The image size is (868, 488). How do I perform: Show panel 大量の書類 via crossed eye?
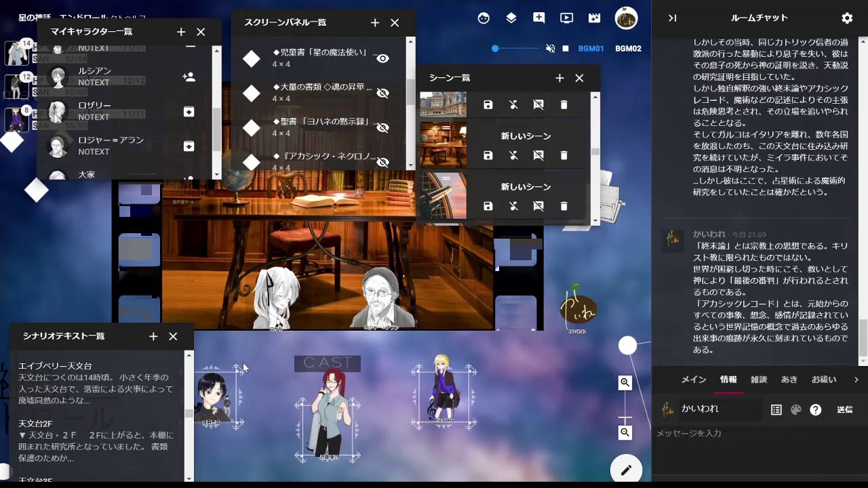(x=383, y=93)
